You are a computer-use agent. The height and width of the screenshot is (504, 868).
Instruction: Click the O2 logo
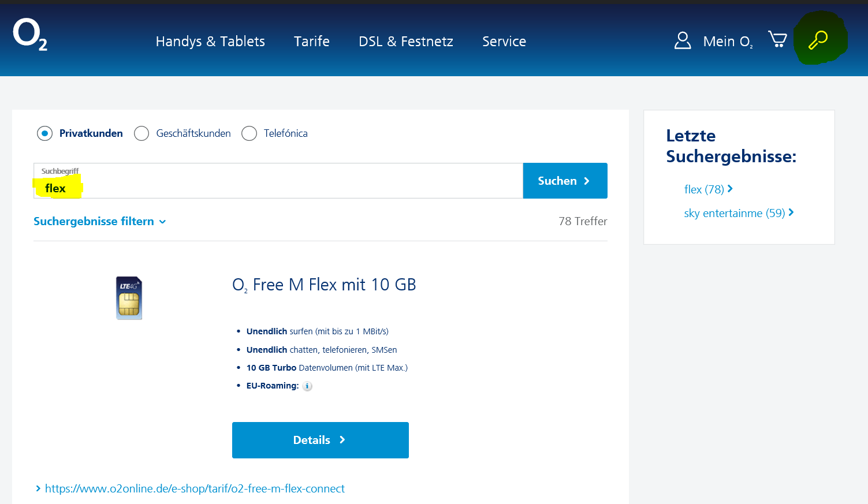coord(30,35)
